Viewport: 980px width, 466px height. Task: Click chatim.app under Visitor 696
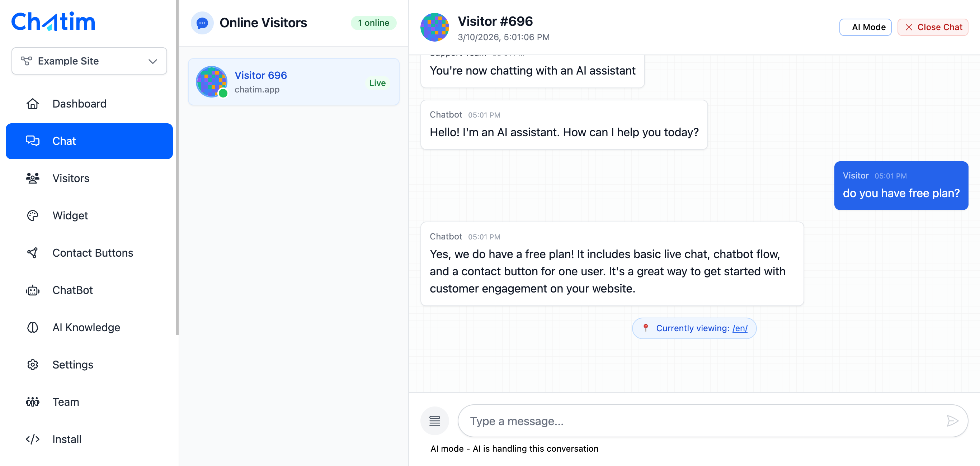(257, 89)
